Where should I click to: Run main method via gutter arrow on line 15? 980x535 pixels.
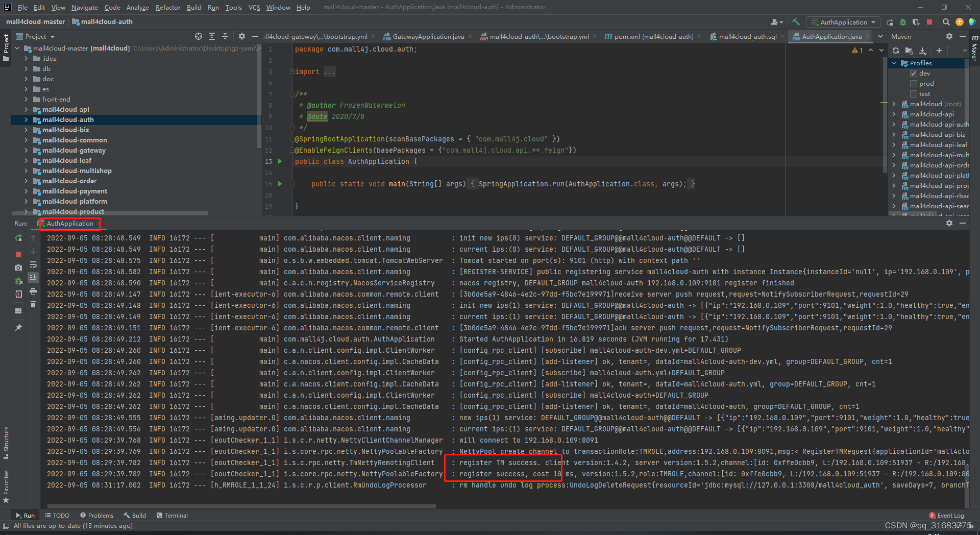279,184
